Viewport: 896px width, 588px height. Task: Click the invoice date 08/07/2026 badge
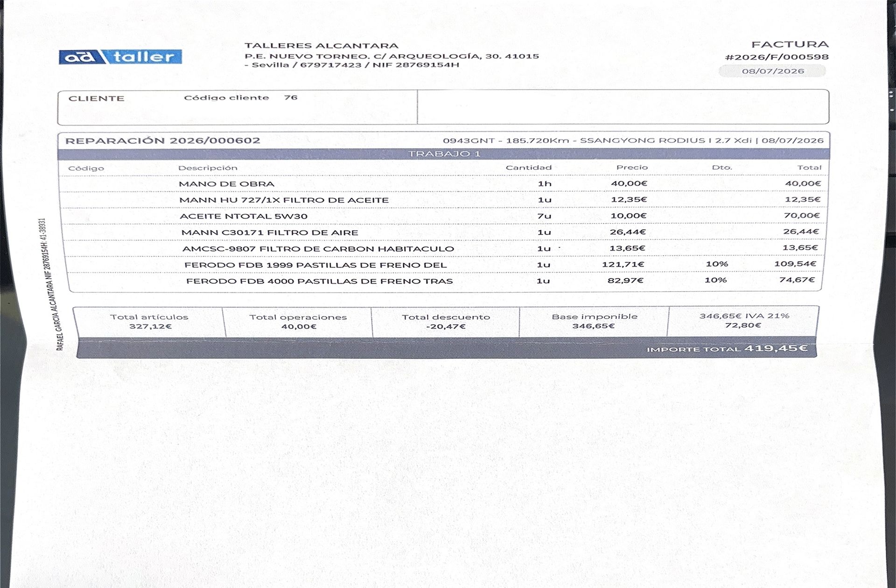(x=773, y=71)
